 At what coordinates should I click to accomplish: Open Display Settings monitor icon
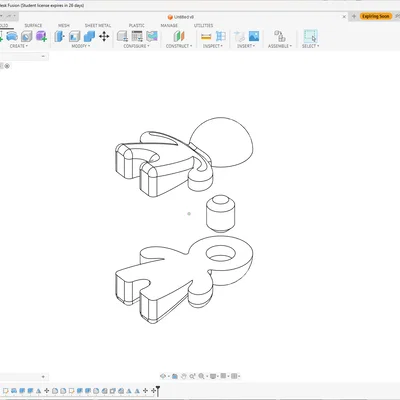(x=213, y=376)
